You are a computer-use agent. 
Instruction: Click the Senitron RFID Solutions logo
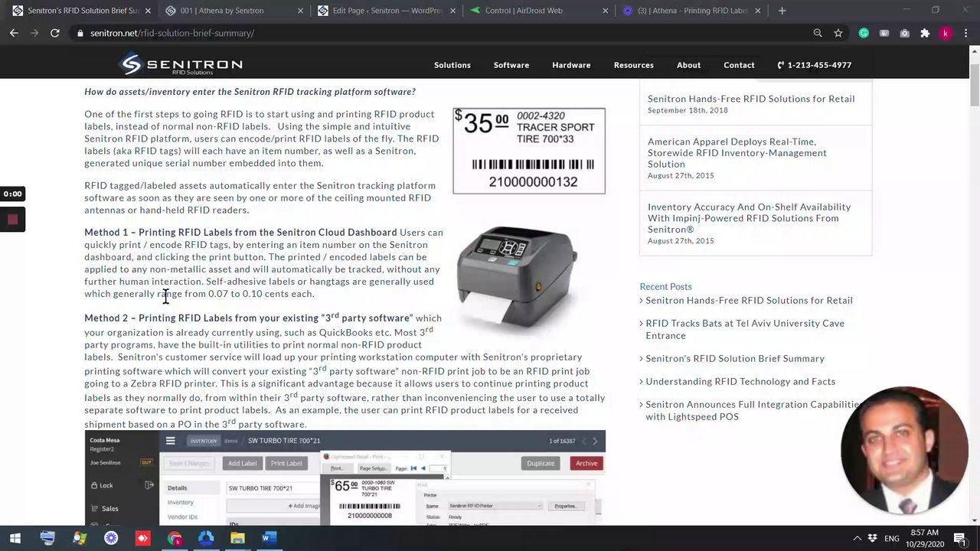click(181, 65)
